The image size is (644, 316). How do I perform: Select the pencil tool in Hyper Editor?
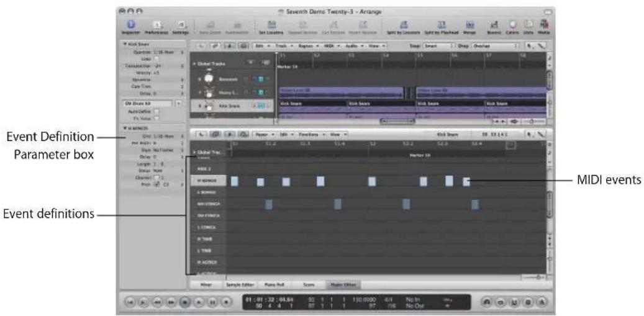click(x=542, y=134)
